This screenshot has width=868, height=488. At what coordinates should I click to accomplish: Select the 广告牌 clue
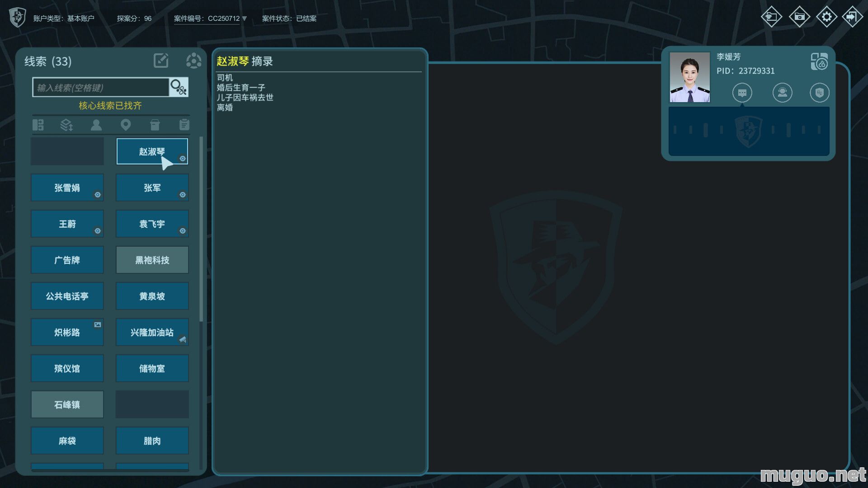pyautogui.click(x=67, y=260)
